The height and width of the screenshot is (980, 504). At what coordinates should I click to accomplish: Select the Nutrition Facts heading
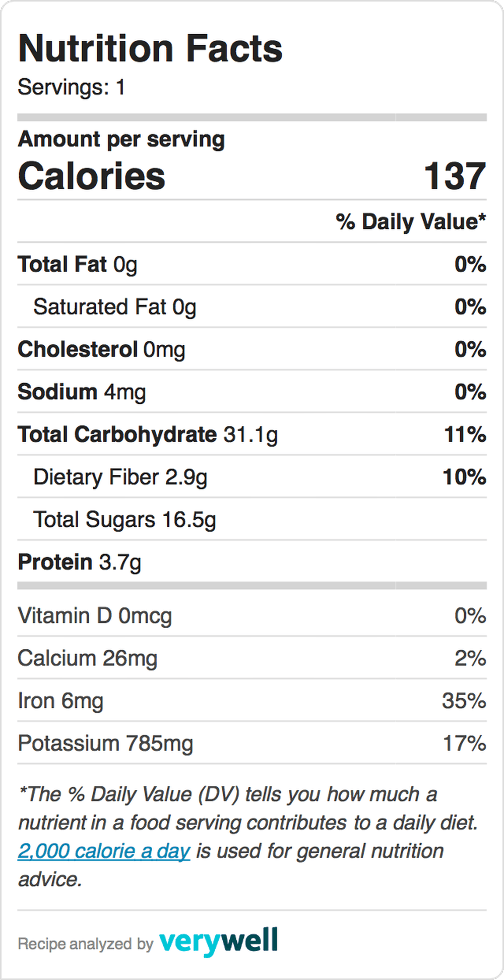pos(150,48)
